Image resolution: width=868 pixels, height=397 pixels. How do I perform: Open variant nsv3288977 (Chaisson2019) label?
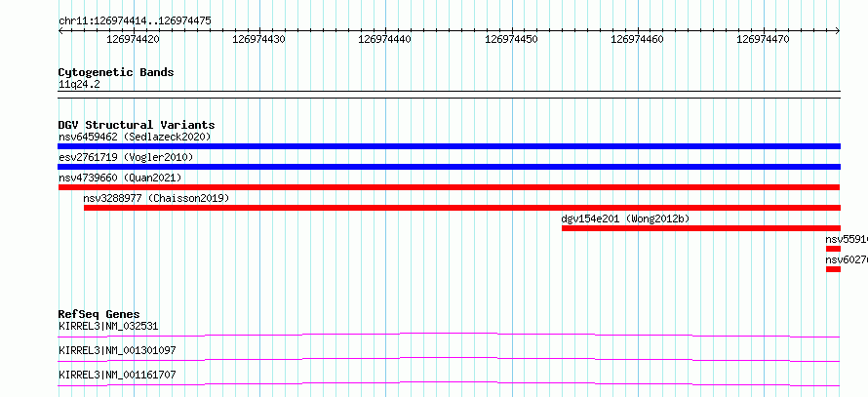[156, 198]
